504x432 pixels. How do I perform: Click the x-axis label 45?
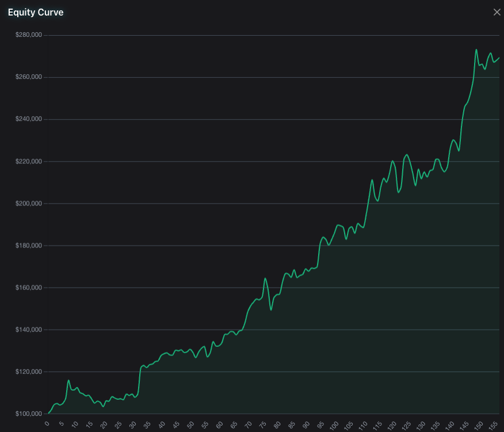176,425
